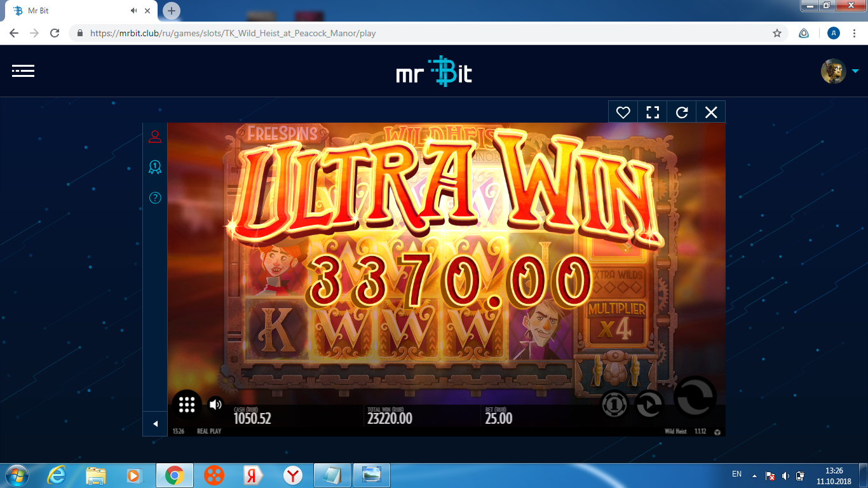Viewport: 868px width, 488px height.
Task: Reload the page in Chrome
Action: (x=55, y=33)
